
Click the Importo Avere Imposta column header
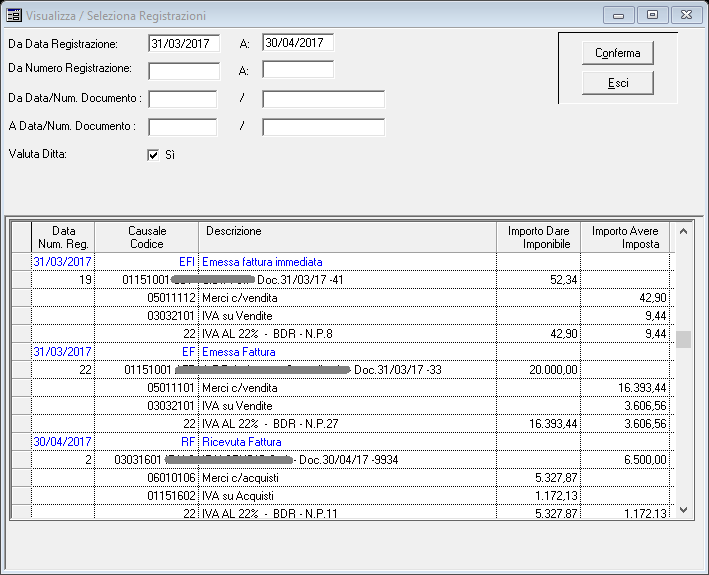(x=625, y=237)
